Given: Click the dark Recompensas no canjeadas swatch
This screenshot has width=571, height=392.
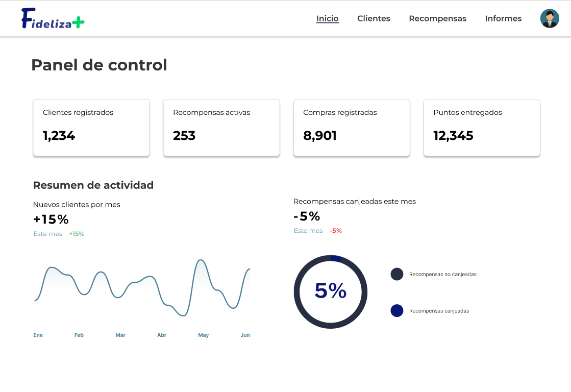Looking at the screenshot, I should tap(397, 274).
